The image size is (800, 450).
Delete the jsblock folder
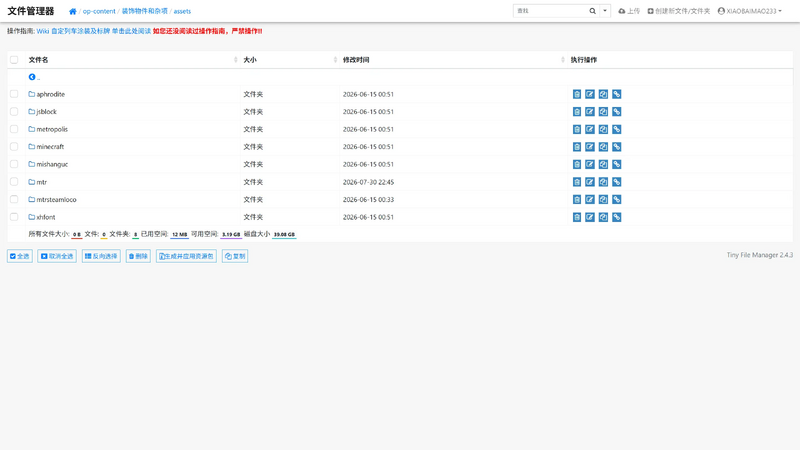coord(577,112)
